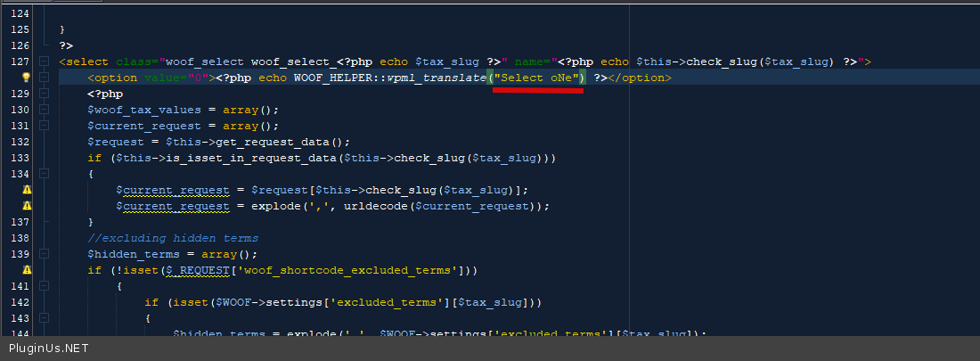Place cursor in the "Select oNe" string
The width and height of the screenshot is (980, 361).
click(536, 78)
